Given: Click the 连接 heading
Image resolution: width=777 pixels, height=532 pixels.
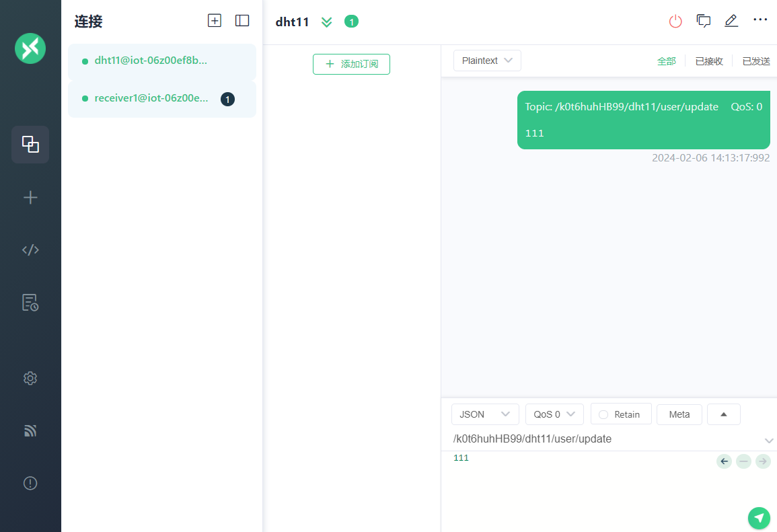Looking at the screenshot, I should 89,22.
